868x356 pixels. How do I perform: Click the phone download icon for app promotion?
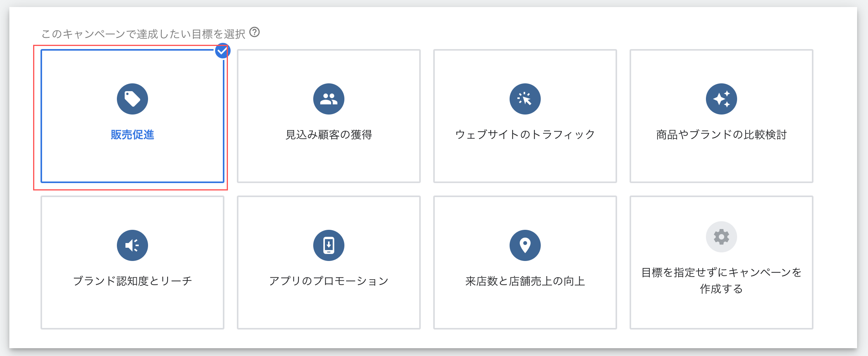[x=329, y=245]
